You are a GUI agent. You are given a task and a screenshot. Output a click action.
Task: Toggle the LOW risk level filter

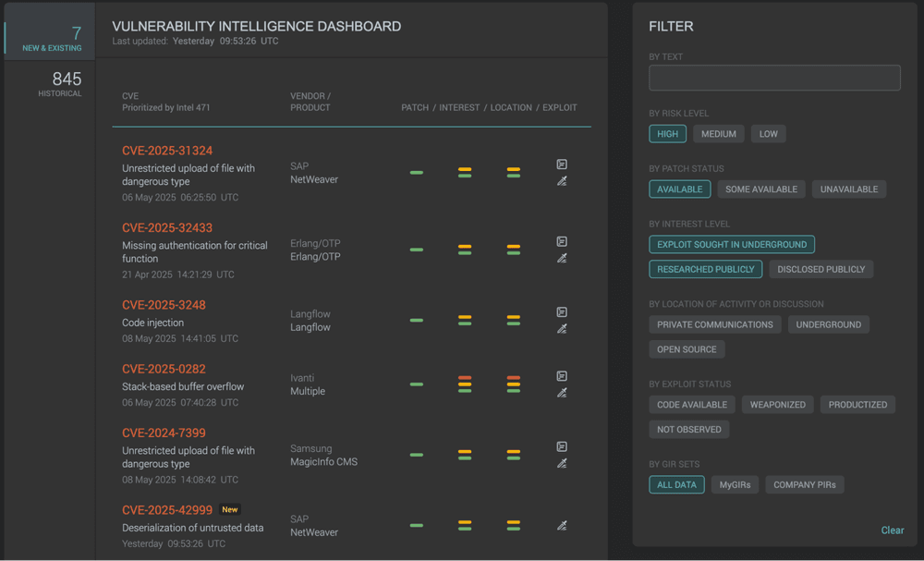[x=768, y=134]
